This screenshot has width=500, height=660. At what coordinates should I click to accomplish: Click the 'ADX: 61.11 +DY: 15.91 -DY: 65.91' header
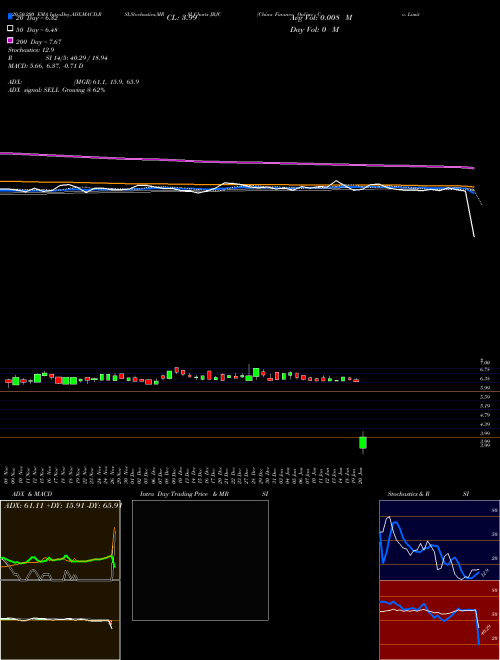[x=62, y=505]
